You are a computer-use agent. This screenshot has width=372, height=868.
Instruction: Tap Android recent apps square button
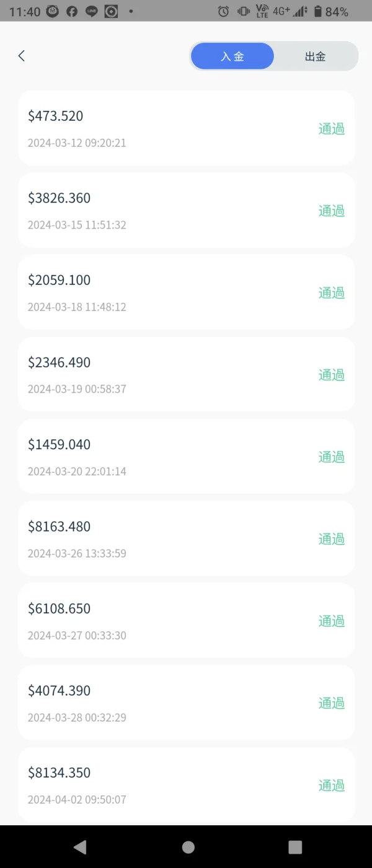[x=295, y=847]
